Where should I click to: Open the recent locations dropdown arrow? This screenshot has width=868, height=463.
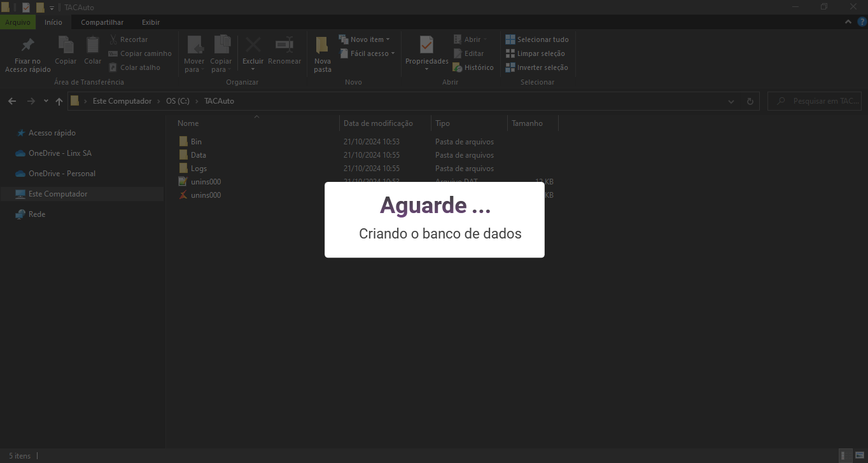pos(46,101)
